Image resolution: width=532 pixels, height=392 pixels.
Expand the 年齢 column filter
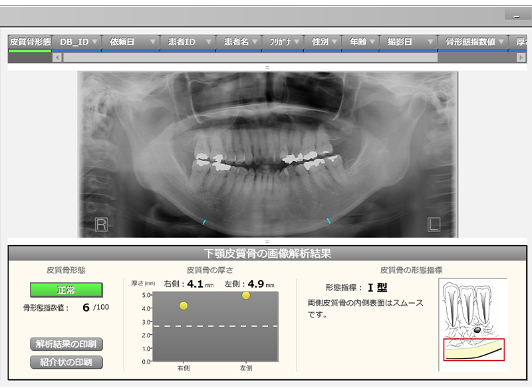click(370, 42)
